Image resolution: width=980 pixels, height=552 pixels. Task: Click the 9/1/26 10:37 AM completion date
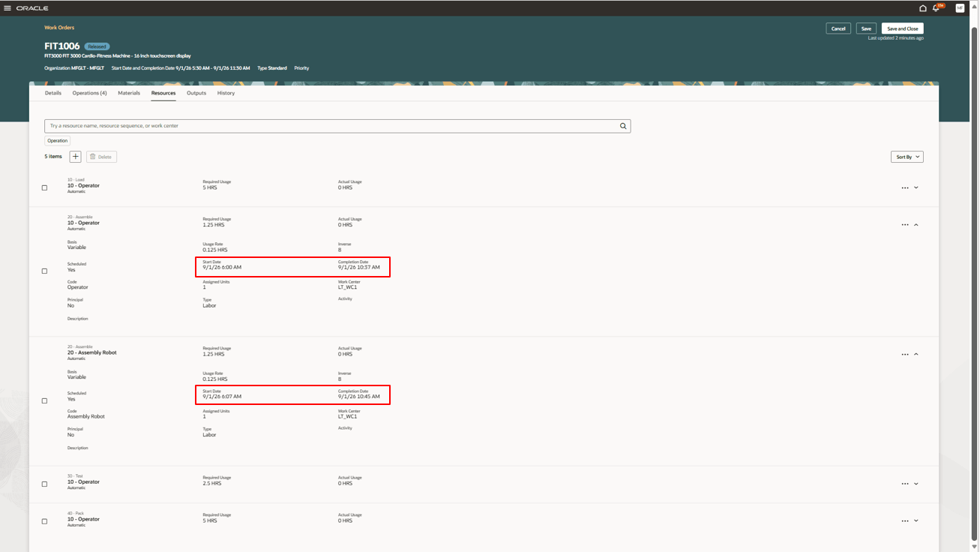[359, 267]
